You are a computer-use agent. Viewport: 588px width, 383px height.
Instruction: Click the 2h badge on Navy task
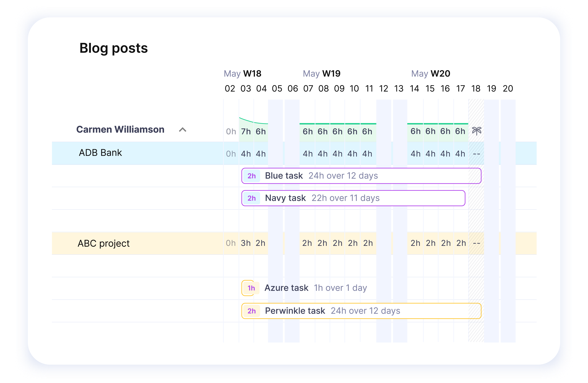tap(252, 198)
